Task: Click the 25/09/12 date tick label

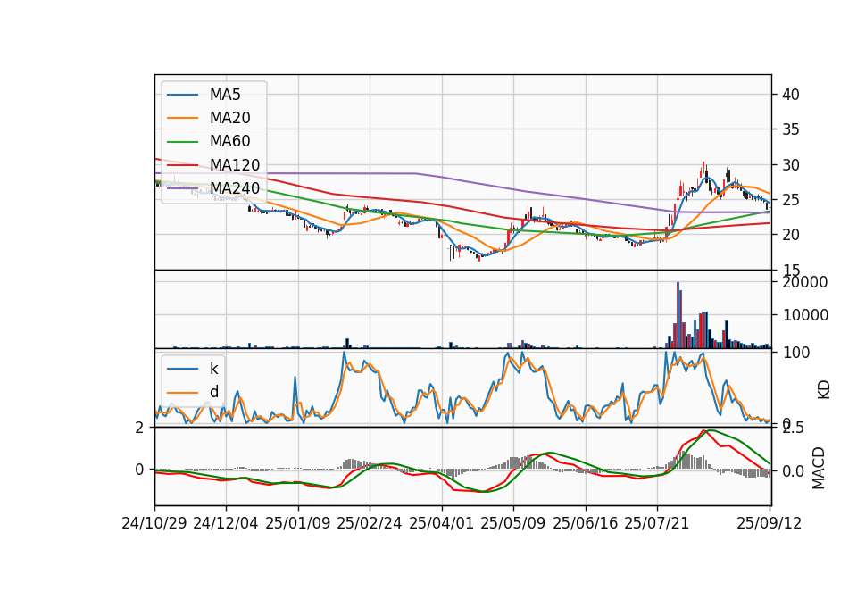Action: click(x=770, y=523)
